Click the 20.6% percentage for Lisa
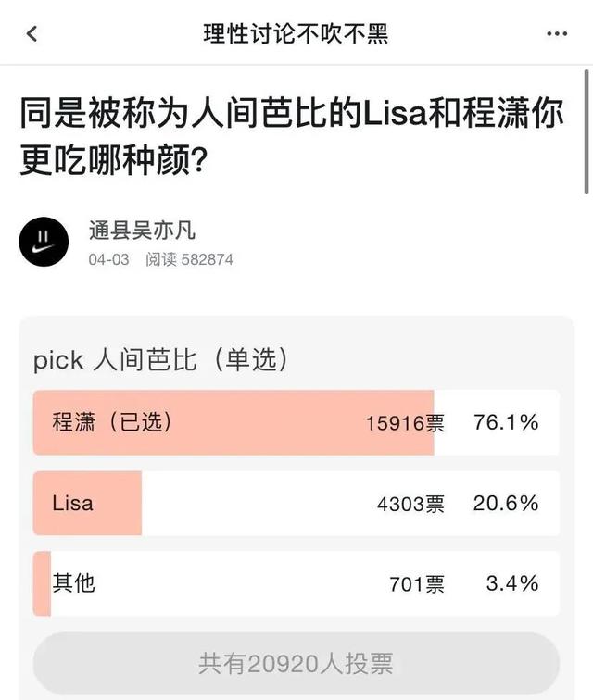The width and height of the screenshot is (593, 700). point(506,503)
